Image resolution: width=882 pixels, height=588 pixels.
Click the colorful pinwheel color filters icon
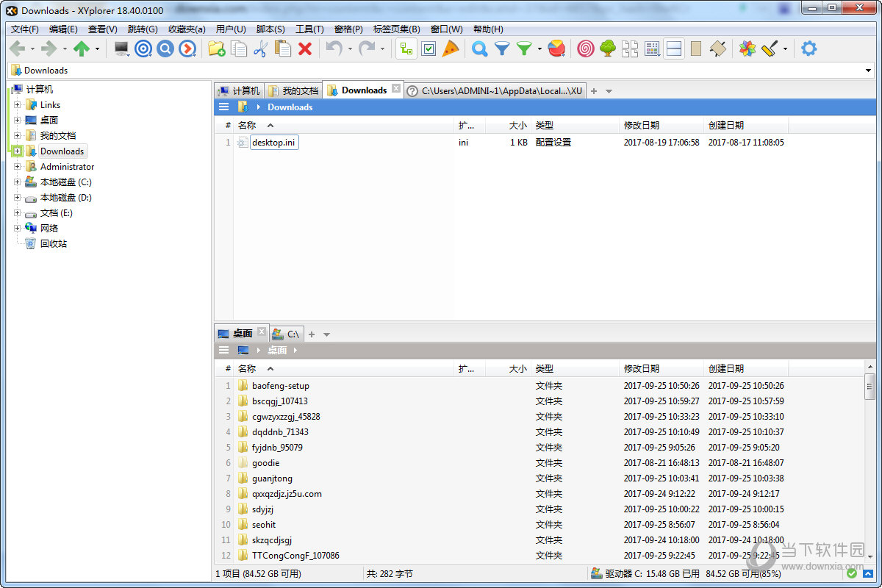747,49
